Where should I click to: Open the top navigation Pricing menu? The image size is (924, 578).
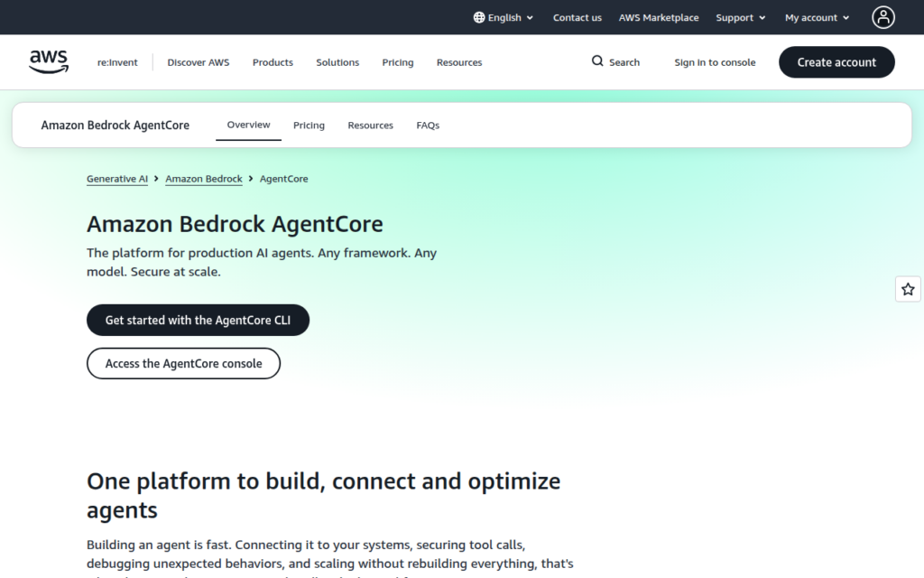coord(397,62)
